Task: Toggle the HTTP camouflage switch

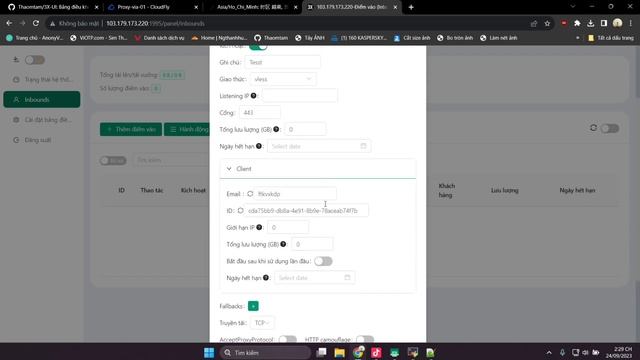Action: [365, 339]
